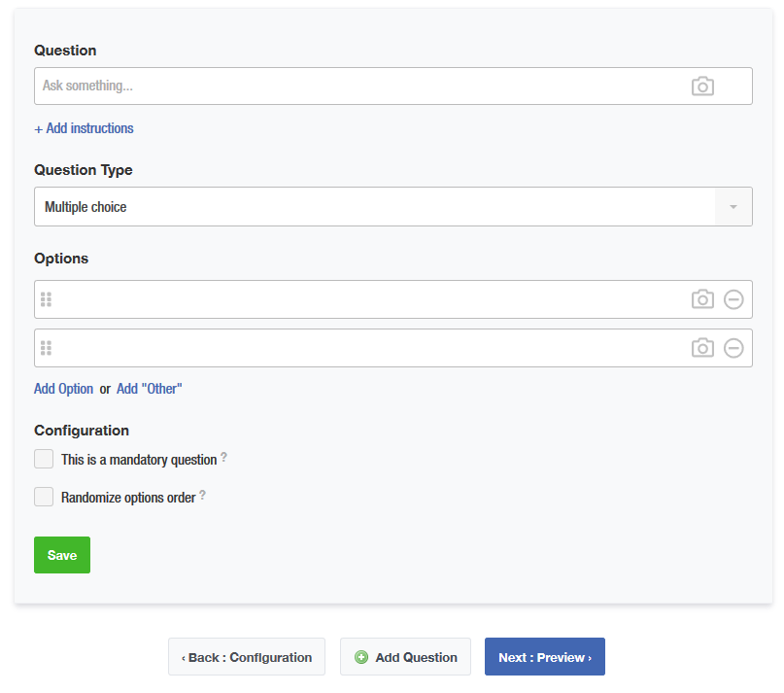Click the camera icon in Question field

pos(702,87)
